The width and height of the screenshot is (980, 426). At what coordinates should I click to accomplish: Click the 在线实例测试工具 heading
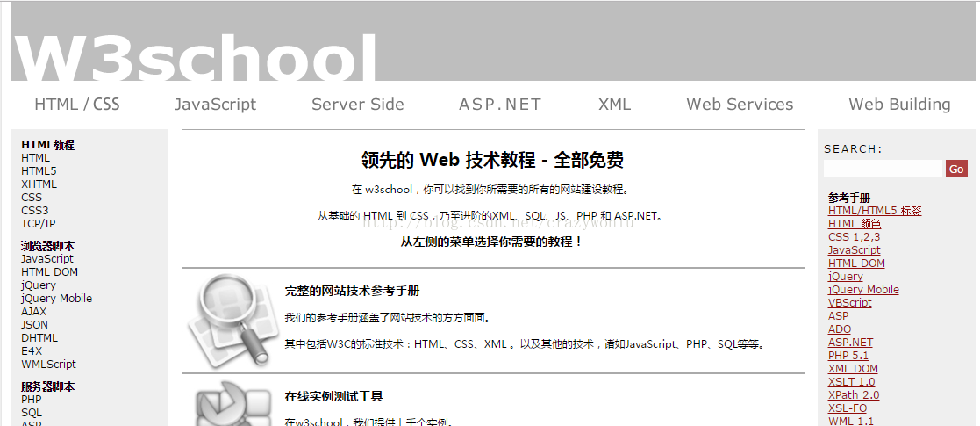click(x=333, y=396)
